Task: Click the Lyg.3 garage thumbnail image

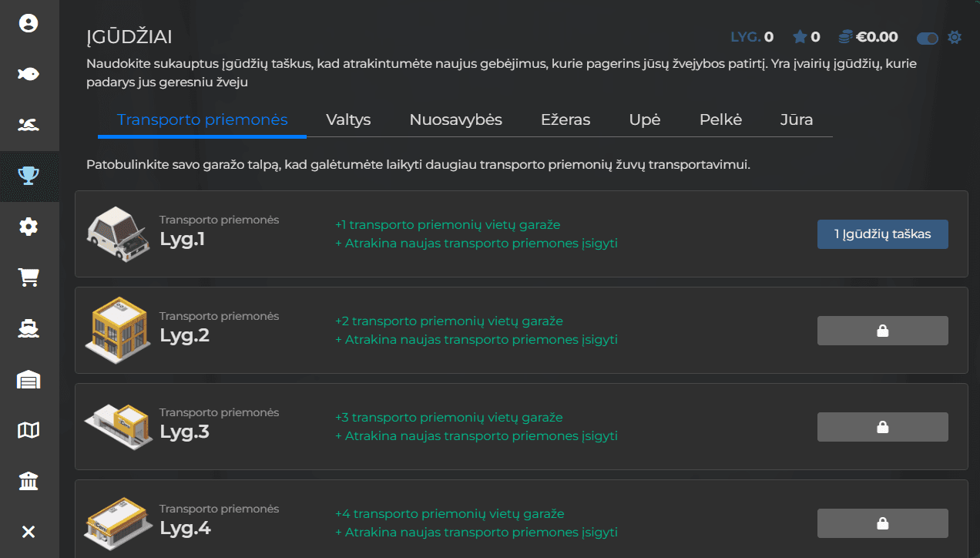Action: coord(117,426)
